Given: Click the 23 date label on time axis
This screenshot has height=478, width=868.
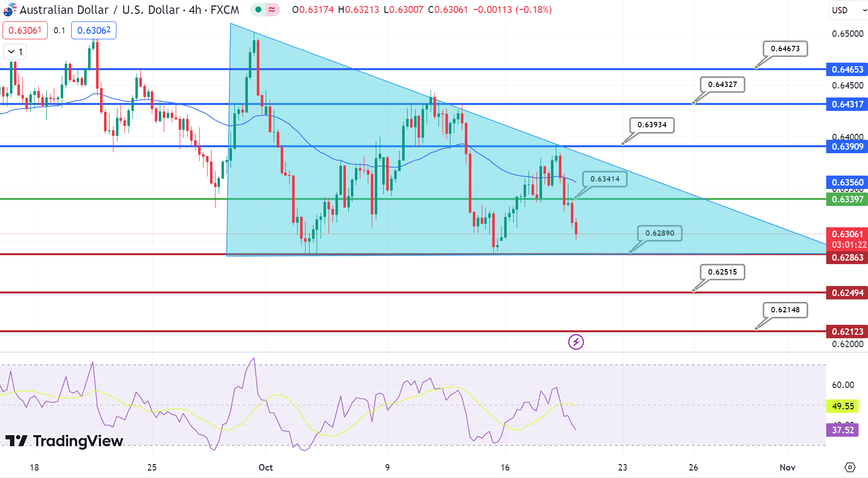Looking at the screenshot, I should (x=623, y=468).
